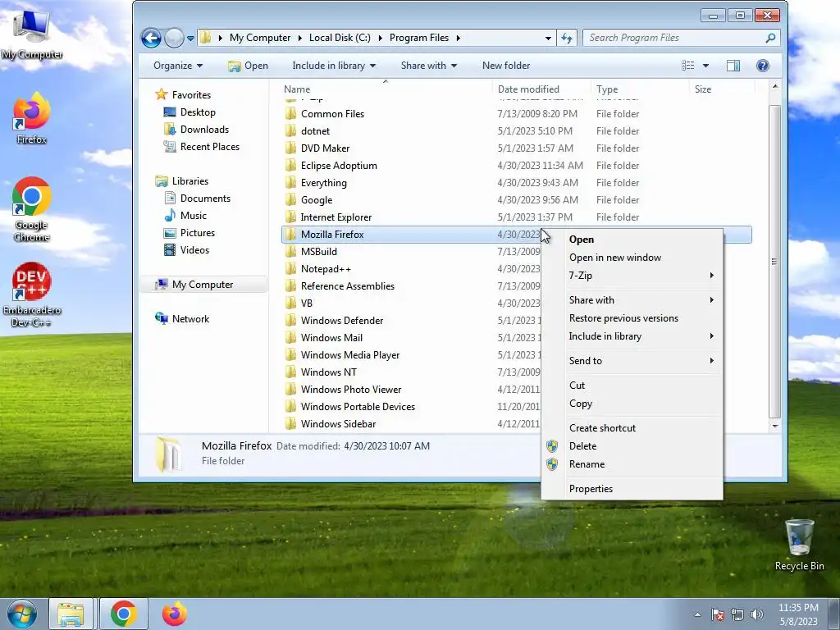Open Documents library
840x630 pixels.
197,199
